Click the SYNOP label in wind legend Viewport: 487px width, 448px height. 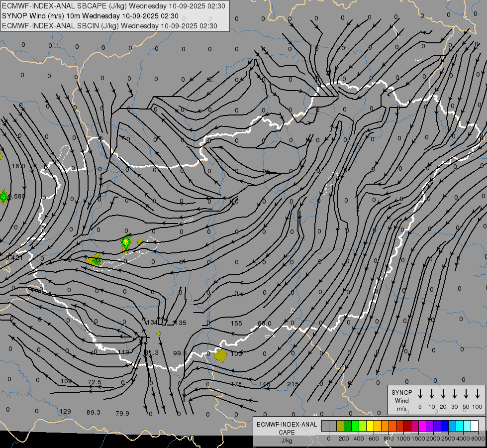tap(401, 393)
